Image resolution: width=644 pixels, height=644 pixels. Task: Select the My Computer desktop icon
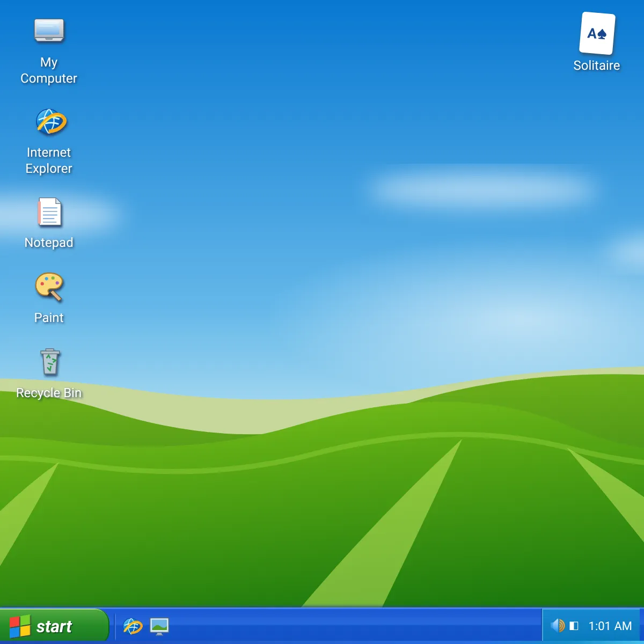click(49, 31)
